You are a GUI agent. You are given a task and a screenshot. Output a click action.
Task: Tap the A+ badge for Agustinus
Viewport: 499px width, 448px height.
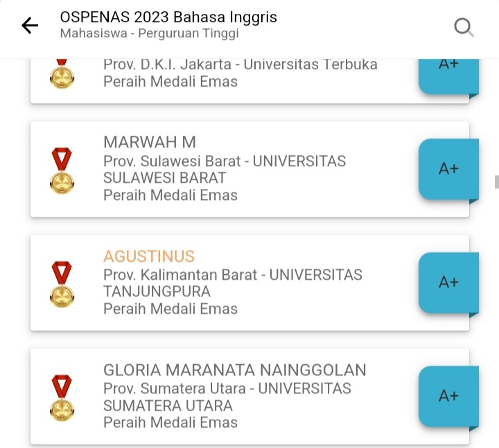448,283
